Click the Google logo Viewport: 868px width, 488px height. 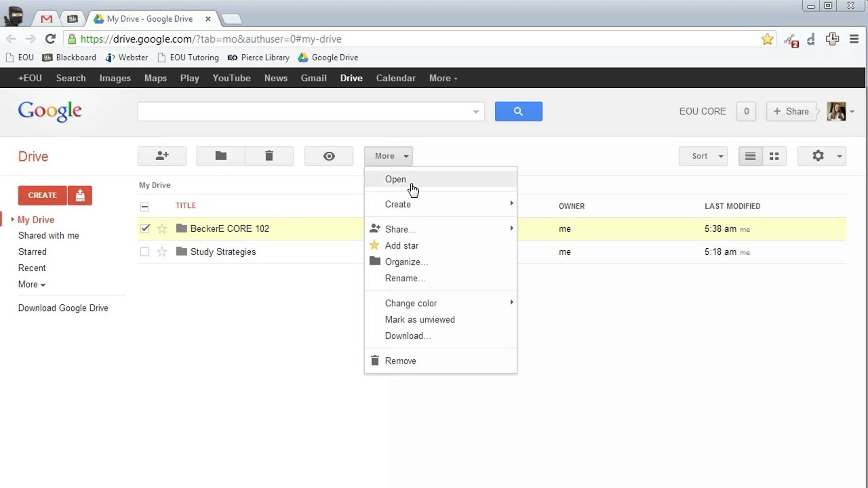coord(50,111)
